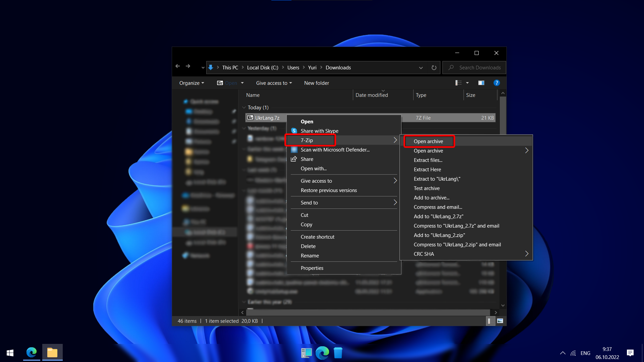Open the Help question mark icon
Screen dimensions: 644x362
tap(496, 83)
